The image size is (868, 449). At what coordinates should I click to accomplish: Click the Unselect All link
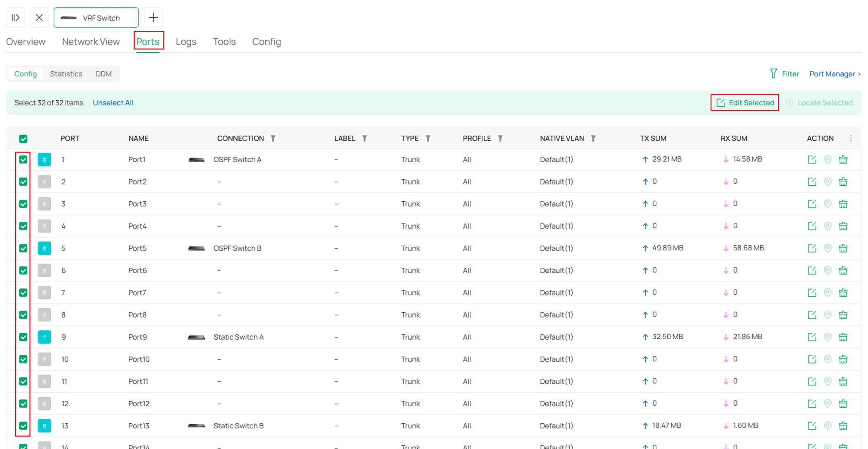click(x=113, y=102)
